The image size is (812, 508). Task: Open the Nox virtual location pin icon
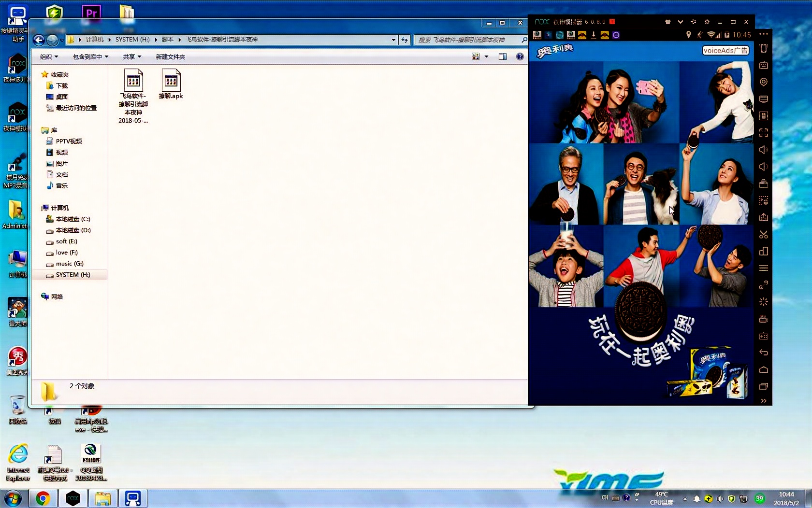pos(764,82)
